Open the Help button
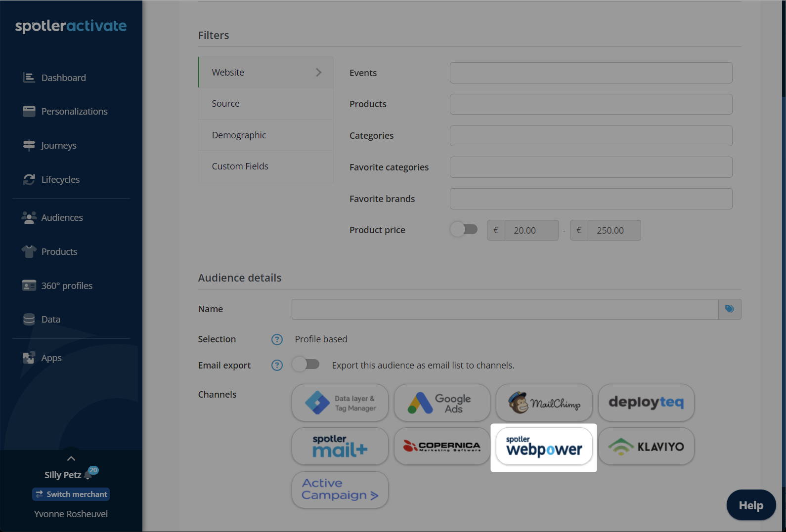The image size is (786, 532). pos(751,505)
